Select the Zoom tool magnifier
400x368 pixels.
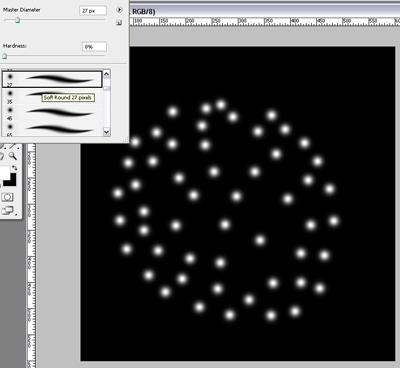click(13, 156)
